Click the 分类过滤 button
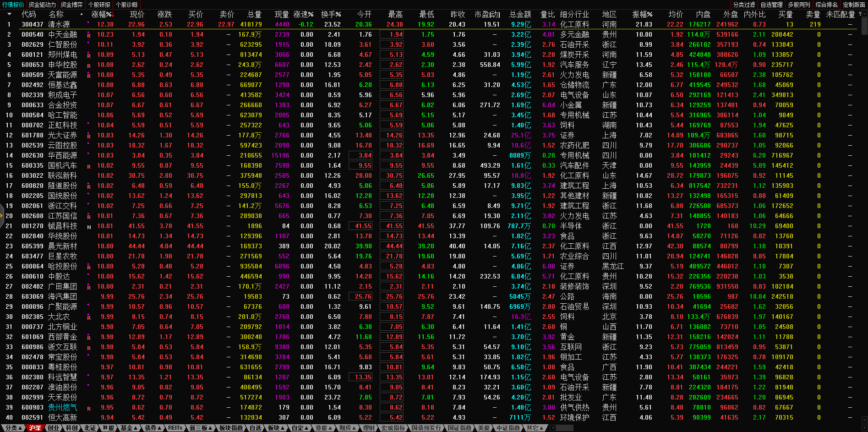This screenshot has height=432, width=868. click(744, 5)
